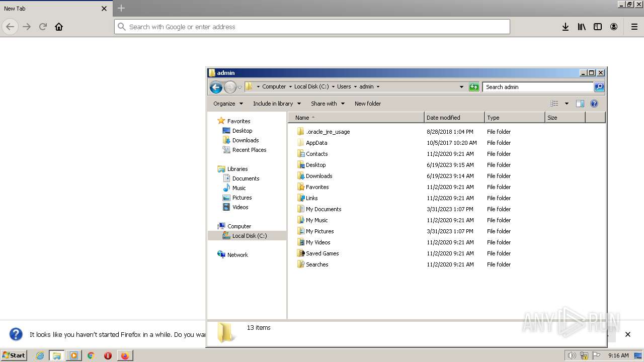Toggle the Explorer preview pane
This screenshot has height=362, width=644.
click(x=580, y=104)
